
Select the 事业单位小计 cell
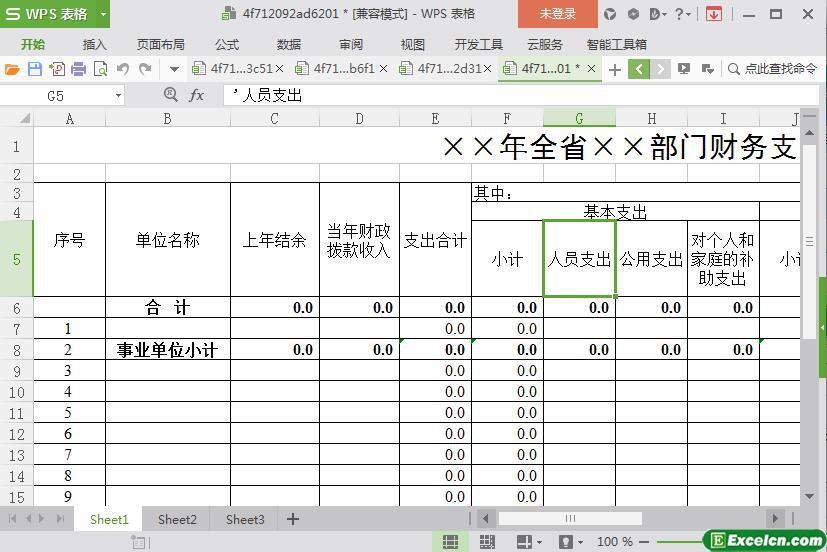tap(168, 350)
